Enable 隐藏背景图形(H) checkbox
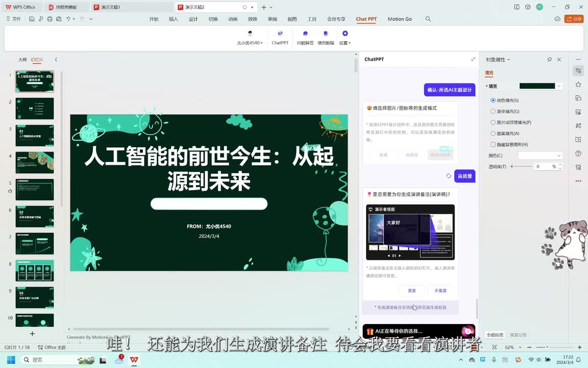This screenshot has height=368, width=588. 493,145
